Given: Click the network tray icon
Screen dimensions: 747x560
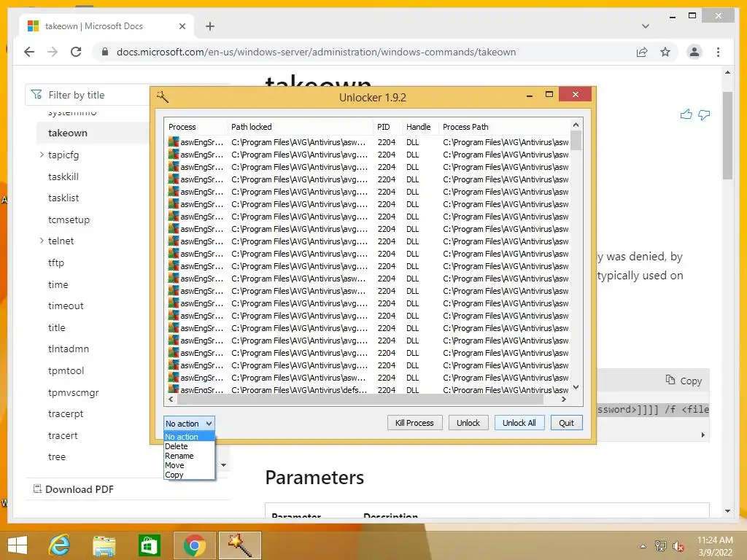Looking at the screenshot, I should tap(660, 546).
